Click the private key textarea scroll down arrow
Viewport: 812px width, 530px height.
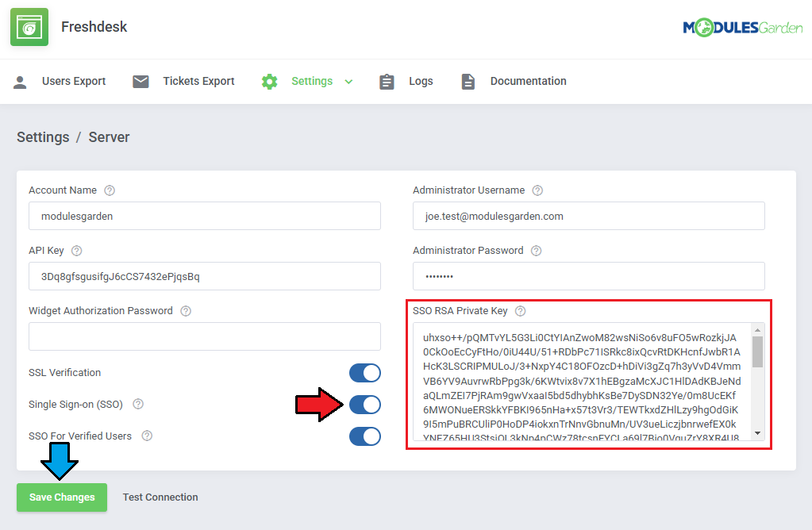(x=757, y=433)
